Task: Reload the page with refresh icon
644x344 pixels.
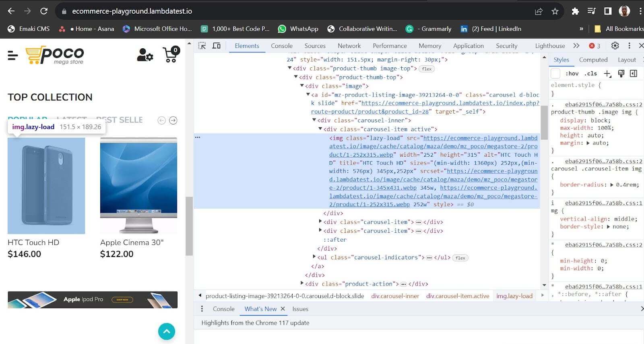Action: [44, 11]
